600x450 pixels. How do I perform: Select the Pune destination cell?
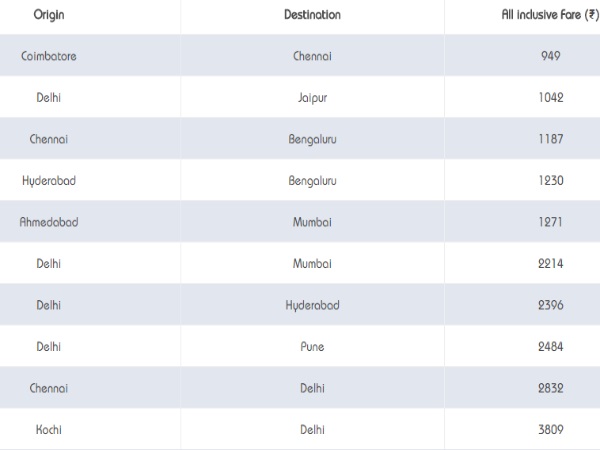(x=312, y=347)
